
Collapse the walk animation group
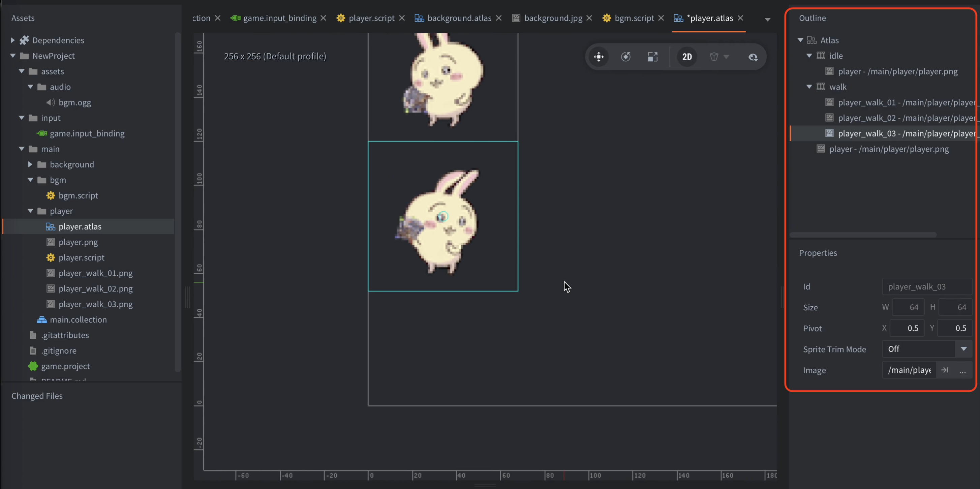(809, 87)
